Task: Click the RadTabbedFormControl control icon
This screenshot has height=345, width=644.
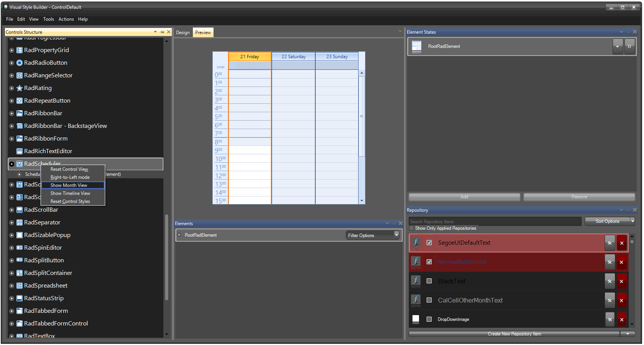Action: click(20, 324)
